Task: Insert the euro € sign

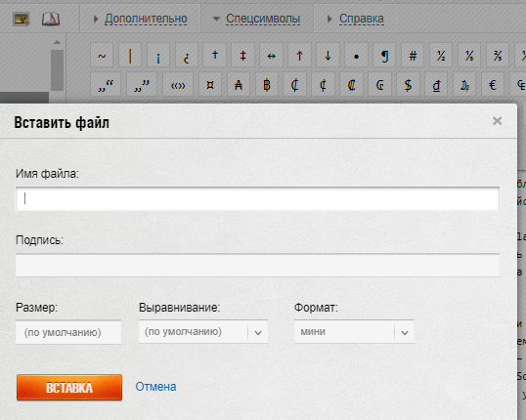Action: (493, 84)
